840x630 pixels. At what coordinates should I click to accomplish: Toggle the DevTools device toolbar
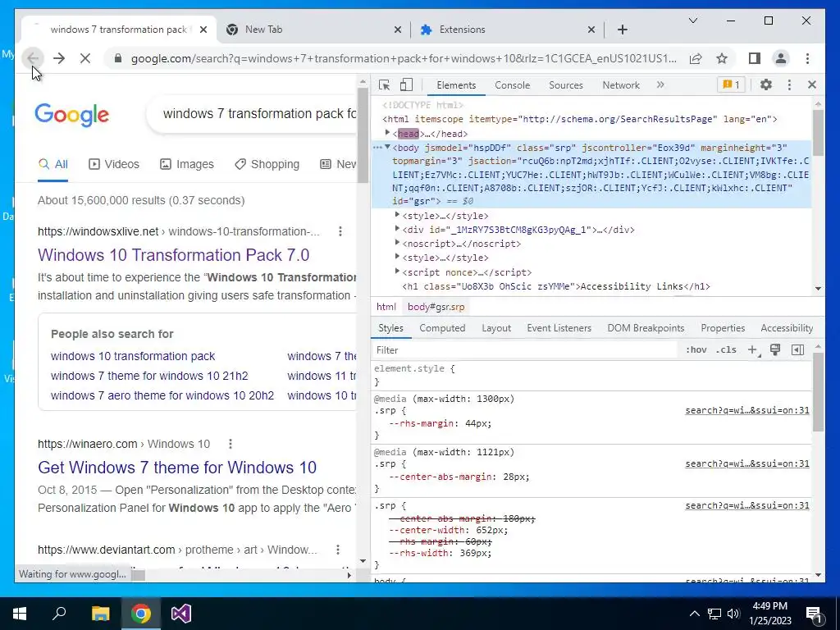pos(407,84)
